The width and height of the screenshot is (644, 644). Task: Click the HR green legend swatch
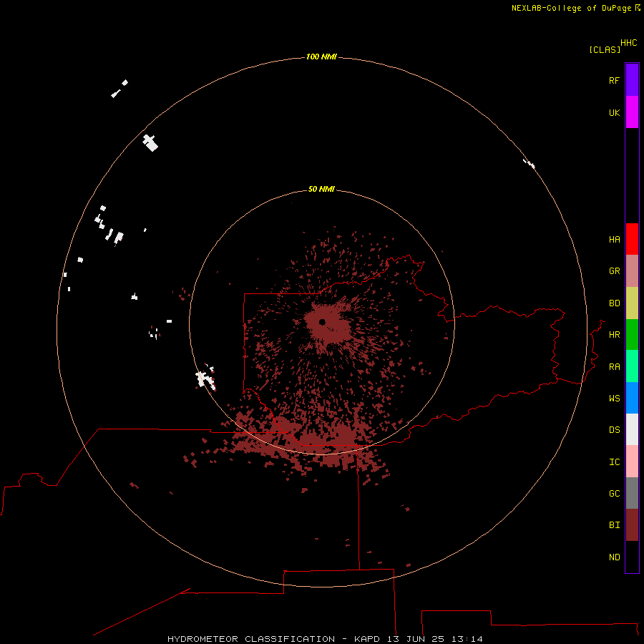coord(632,335)
